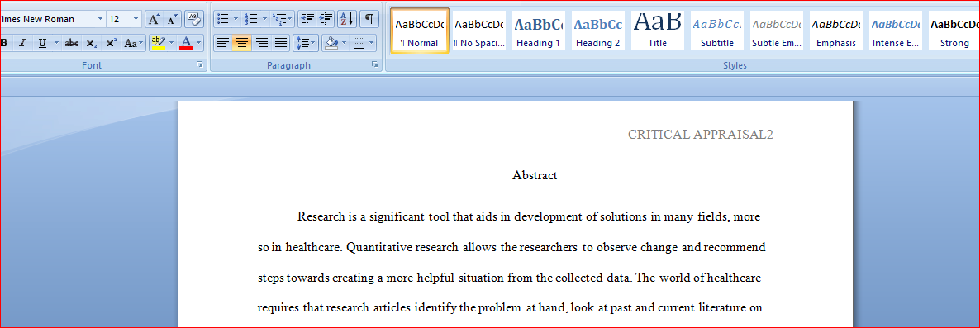
Task: Click the word 'Research' starting the paragraph
Action: (x=321, y=217)
